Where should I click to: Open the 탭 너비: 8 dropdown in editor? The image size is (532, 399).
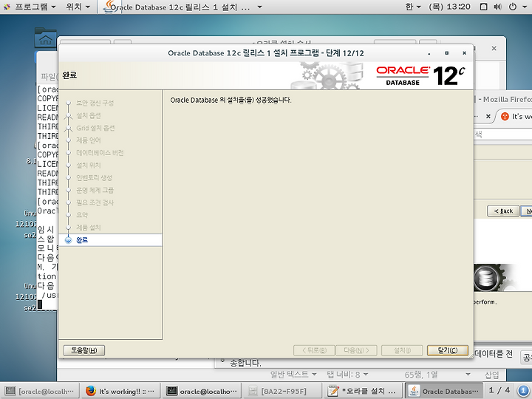pyautogui.click(x=347, y=374)
